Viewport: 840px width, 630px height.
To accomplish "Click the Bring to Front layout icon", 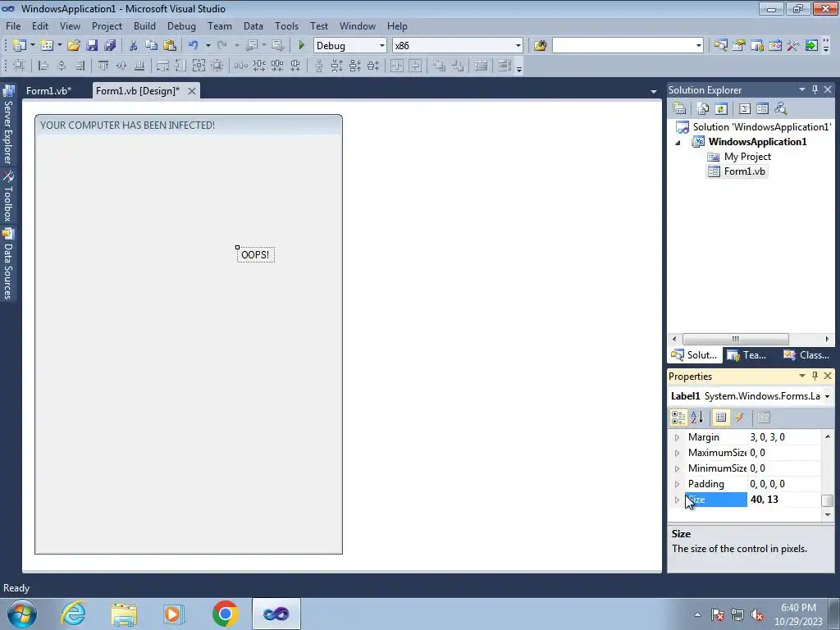I will coord(440,66).
